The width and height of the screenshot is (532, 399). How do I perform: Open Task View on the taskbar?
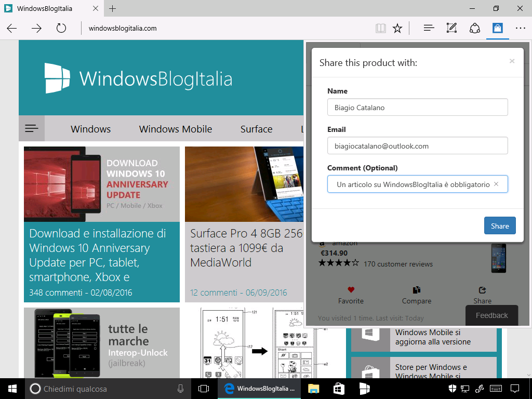(x=204, y=389)
